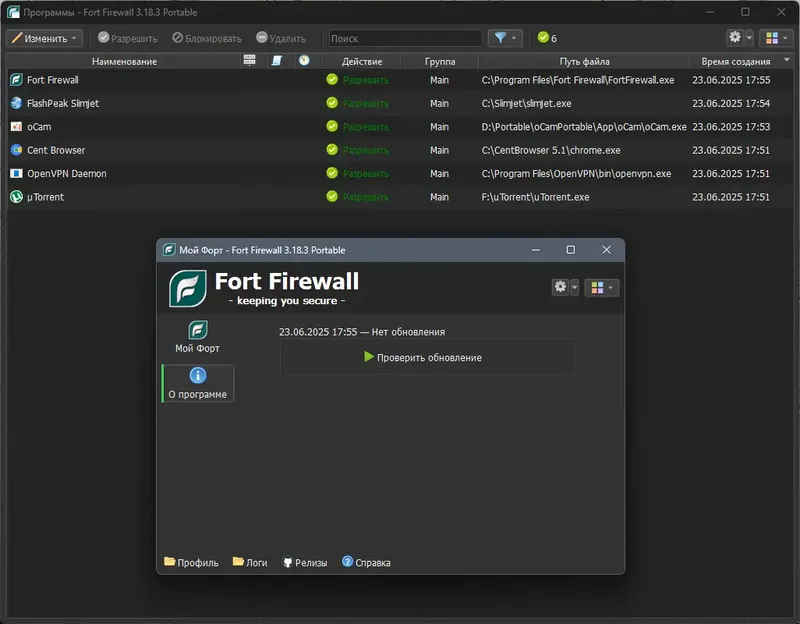
Task: Click the µTorrent application icon
Action: tap(16, 197)
